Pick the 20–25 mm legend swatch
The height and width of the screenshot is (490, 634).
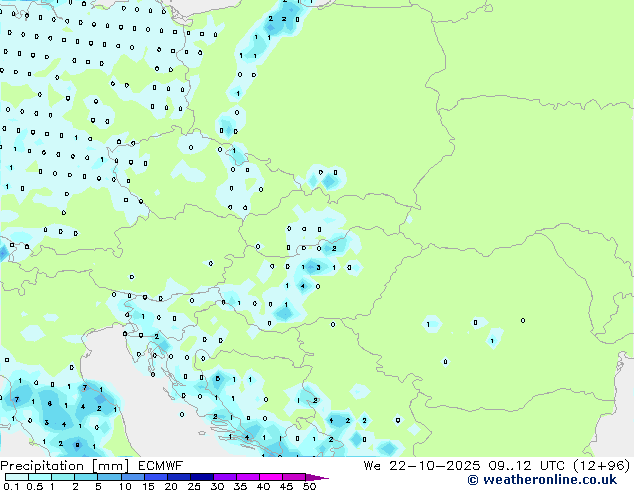click(x=179, y=477)
